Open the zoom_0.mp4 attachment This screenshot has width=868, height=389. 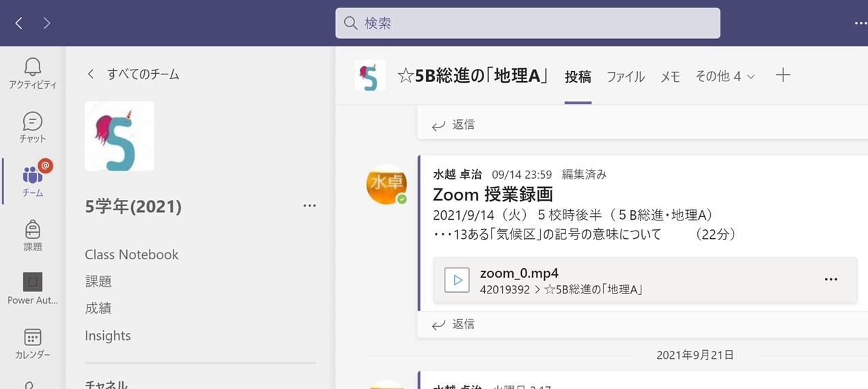tap(645, 280)
